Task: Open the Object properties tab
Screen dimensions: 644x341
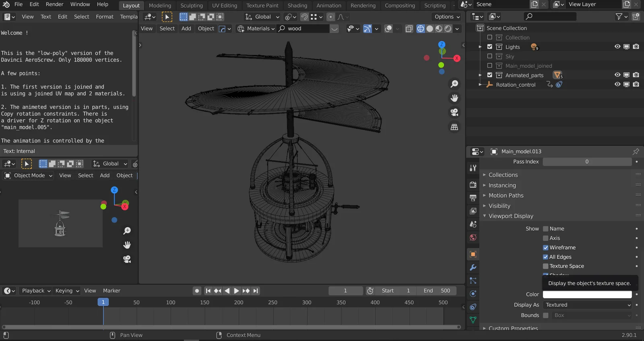Action: point(473,254)
